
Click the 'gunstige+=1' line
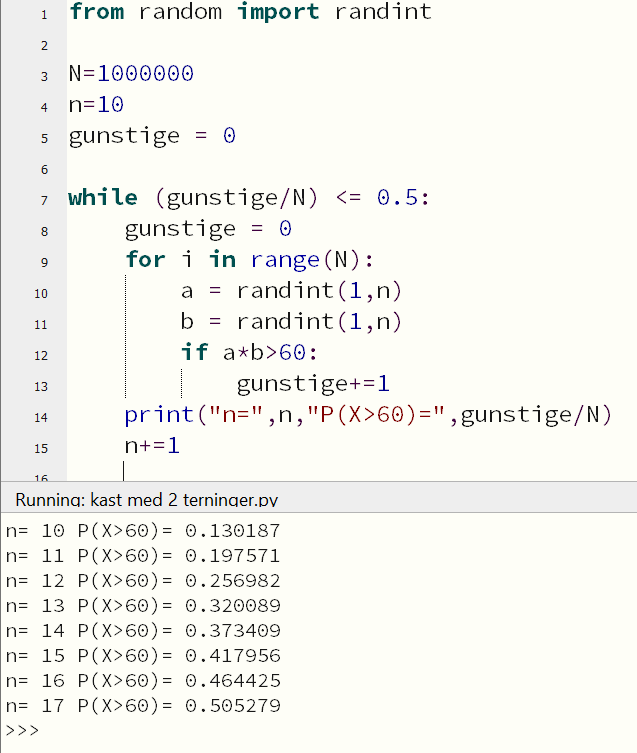coord(313,384)
